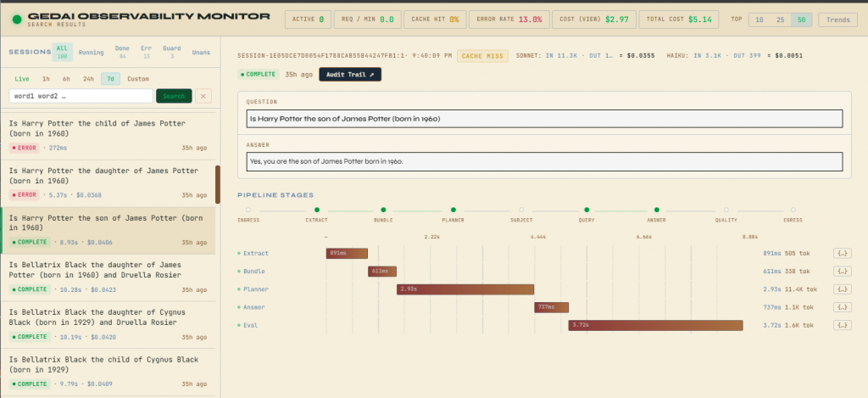This screenshot has width=868, height=398.
Task: Click the Req / Min 0.0 metric
Action: pyautogui.click(x=368, y=20)
